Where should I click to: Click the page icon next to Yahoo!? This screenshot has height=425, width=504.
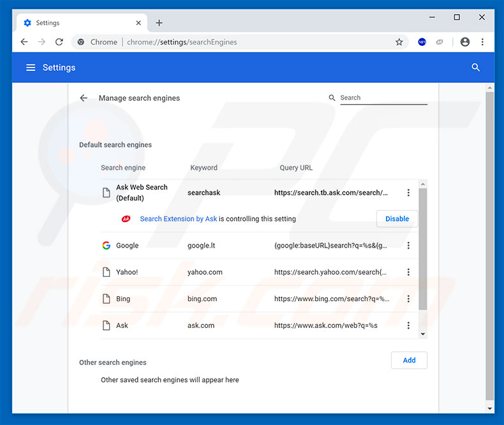pyautogui.click(x=106, y=272)
